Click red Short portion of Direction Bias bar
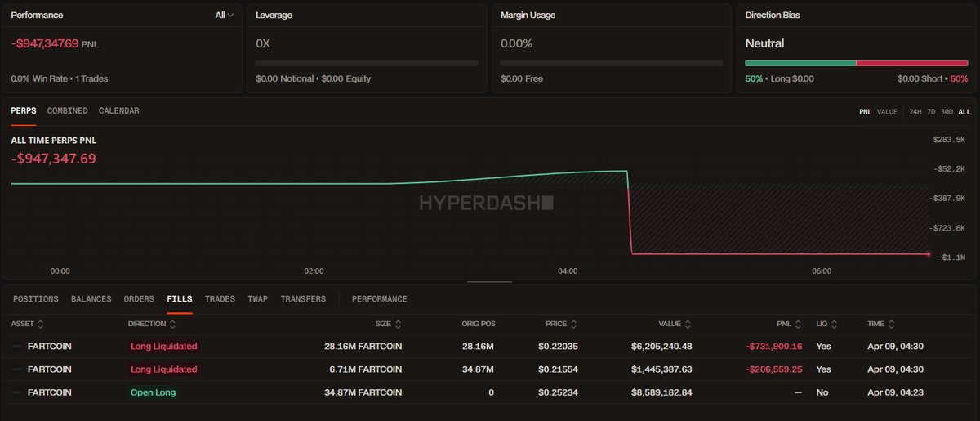Image resolution: width=980 pixels, height=421 pixels. click(x=912, y=63)
